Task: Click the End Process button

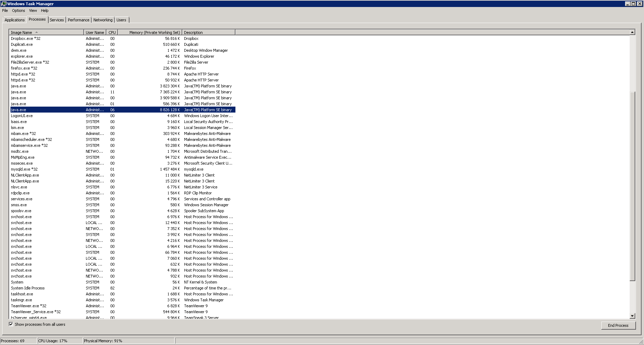Action: point(618,325)
